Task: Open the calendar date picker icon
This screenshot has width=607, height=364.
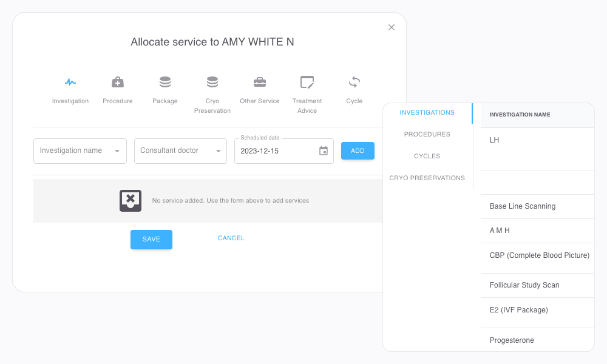Action: coord(324,151)
